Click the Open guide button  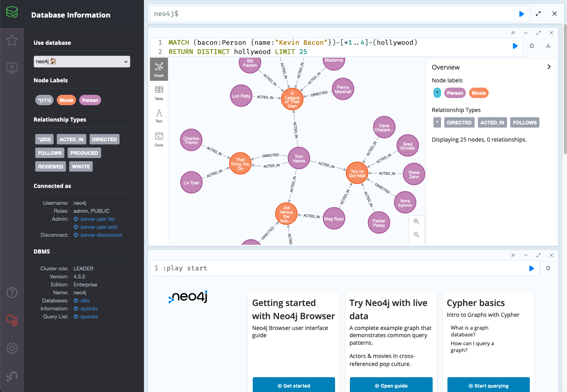[x=391, y=386]
